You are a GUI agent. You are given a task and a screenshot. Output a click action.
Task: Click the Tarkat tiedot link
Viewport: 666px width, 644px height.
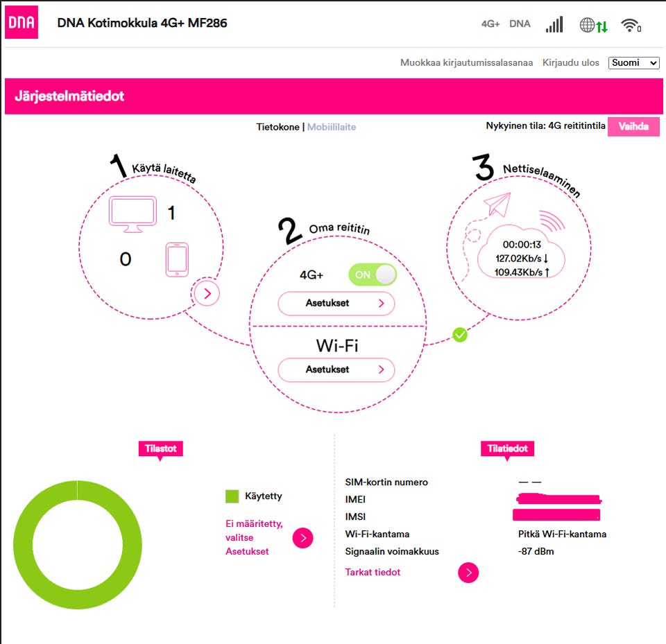[x=373, y=573]
